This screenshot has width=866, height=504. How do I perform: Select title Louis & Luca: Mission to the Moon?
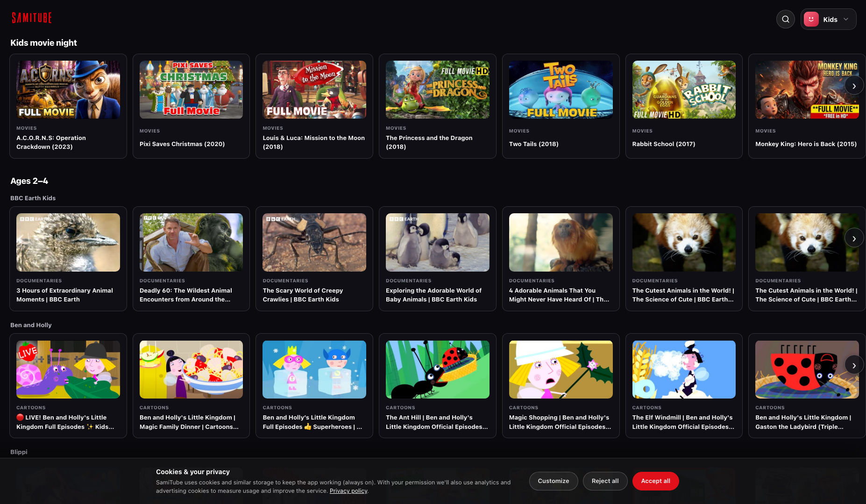coord(314,142)
